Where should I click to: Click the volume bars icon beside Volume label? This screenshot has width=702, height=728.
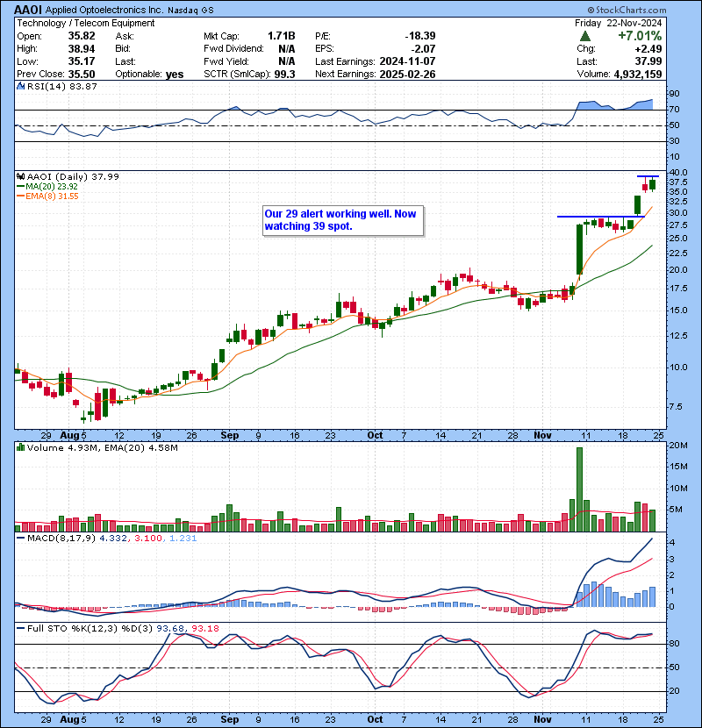coord(20,447)
